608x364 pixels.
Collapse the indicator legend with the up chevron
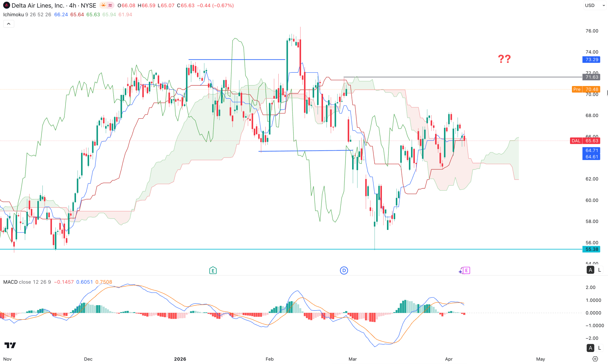(9, 23)
